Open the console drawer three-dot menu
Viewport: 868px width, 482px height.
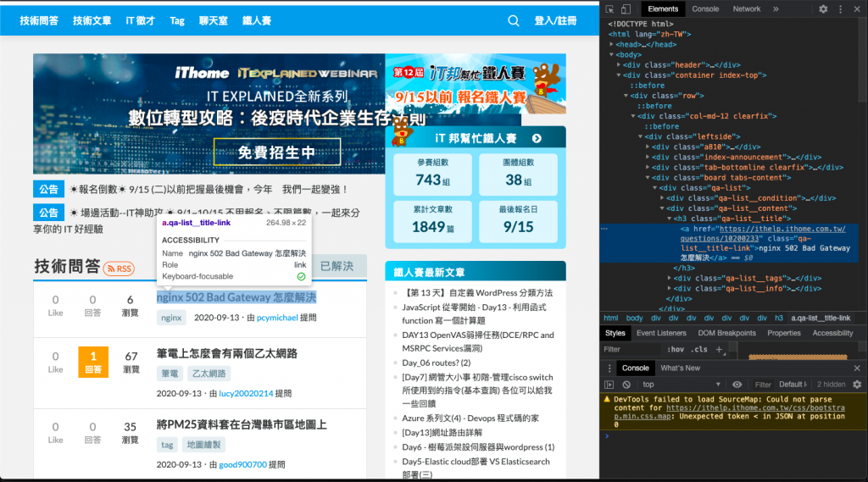(609, 368)
